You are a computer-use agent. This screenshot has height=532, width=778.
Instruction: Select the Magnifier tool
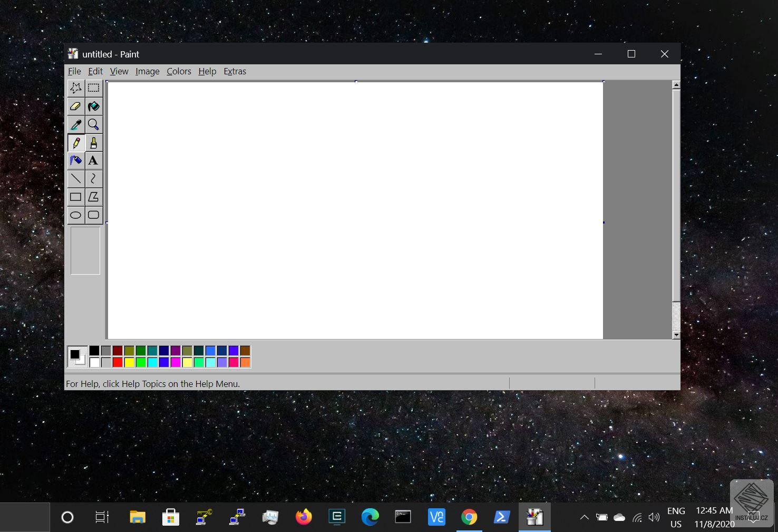click(x=94, y=124)
